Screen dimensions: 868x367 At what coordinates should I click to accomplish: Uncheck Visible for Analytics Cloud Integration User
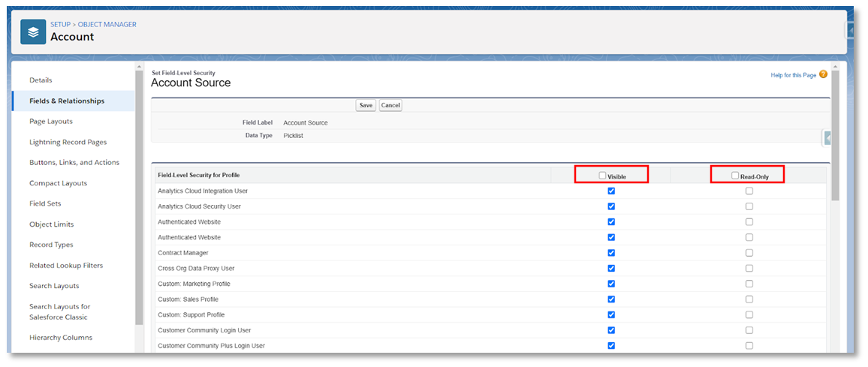(611, 191)
